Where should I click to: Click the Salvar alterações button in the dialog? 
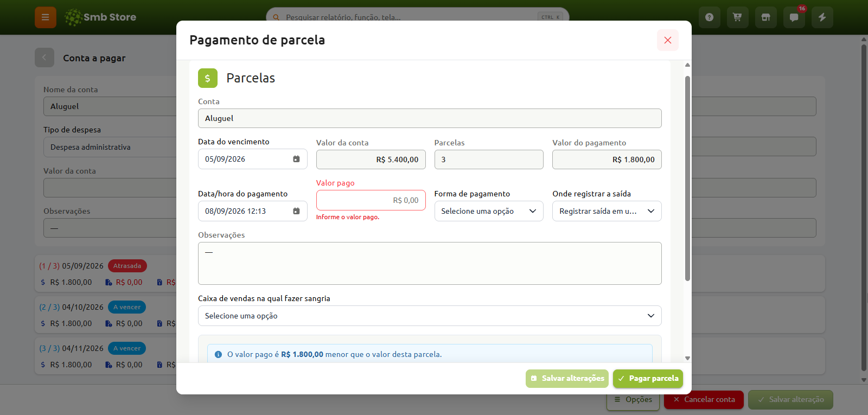coord(567,379)
